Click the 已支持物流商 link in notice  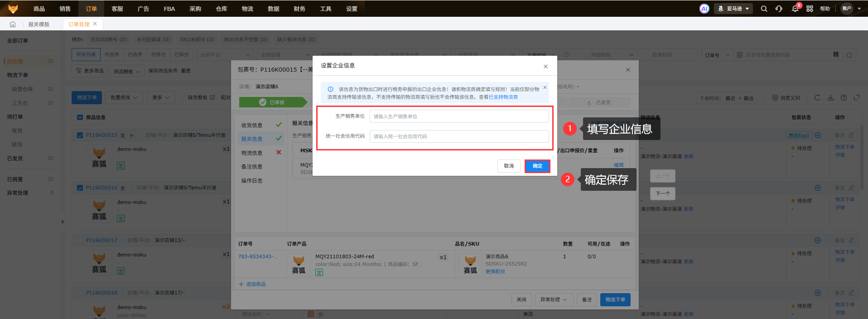click(503, 97)
